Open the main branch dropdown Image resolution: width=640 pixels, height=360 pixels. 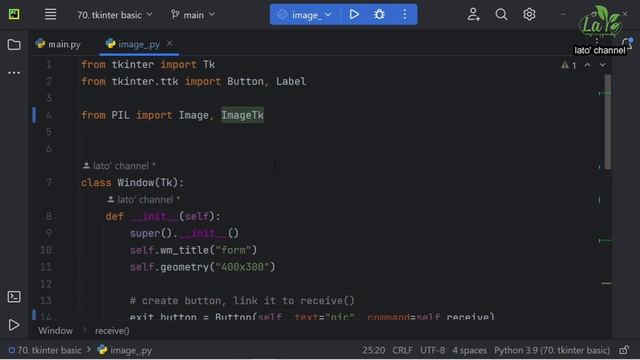click(193, 15)
